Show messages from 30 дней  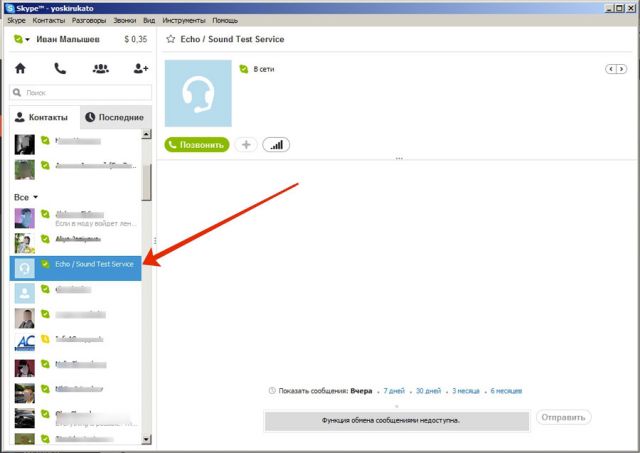tap(428, 391)
